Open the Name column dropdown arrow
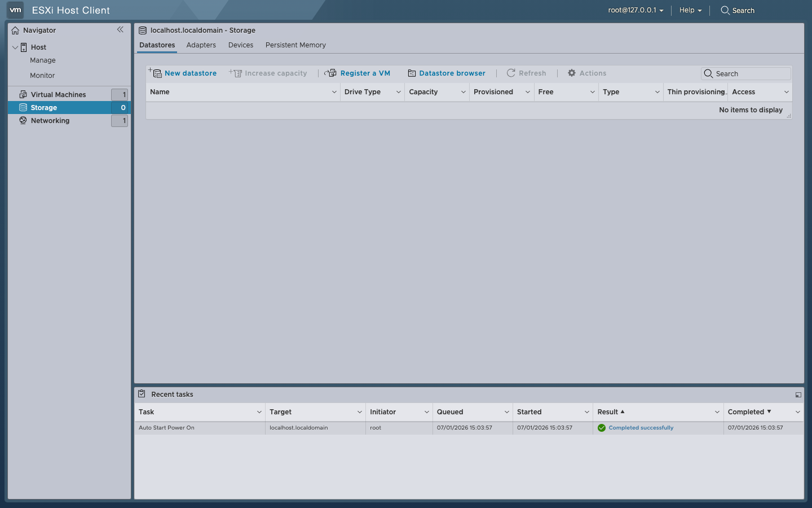The width and height of the screenshot is (812, 508). (x=334, y=92)
